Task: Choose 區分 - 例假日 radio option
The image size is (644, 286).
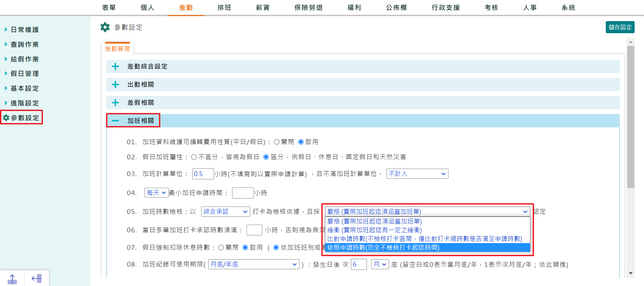Action: point(266,157)
